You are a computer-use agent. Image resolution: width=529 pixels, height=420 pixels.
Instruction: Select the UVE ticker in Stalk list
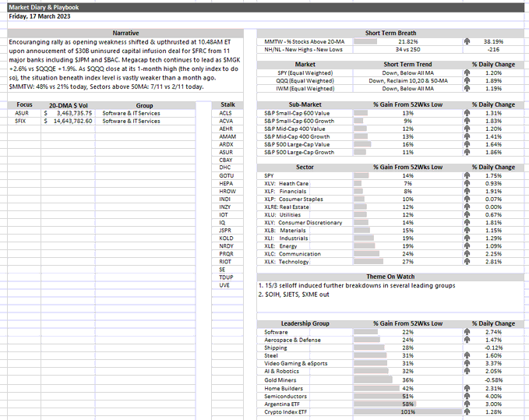pyautogui.click(x=227, y=285)
